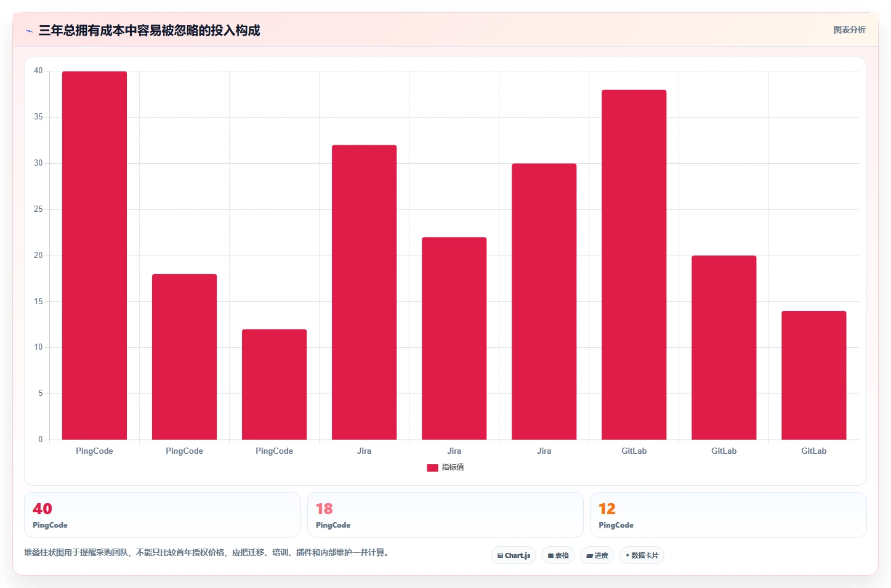Click the Jira bar reaching 22
This screenshot has width=891, height=588.
(454, 338)
